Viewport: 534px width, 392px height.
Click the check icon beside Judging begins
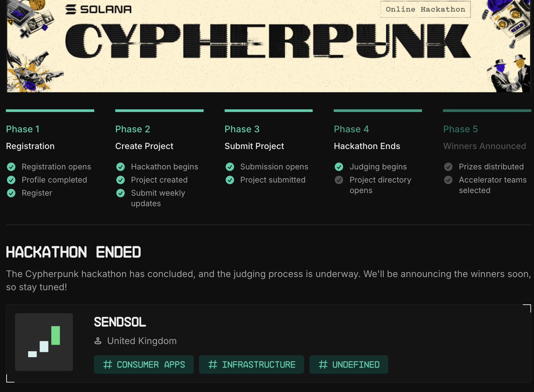tap(339, 167)
